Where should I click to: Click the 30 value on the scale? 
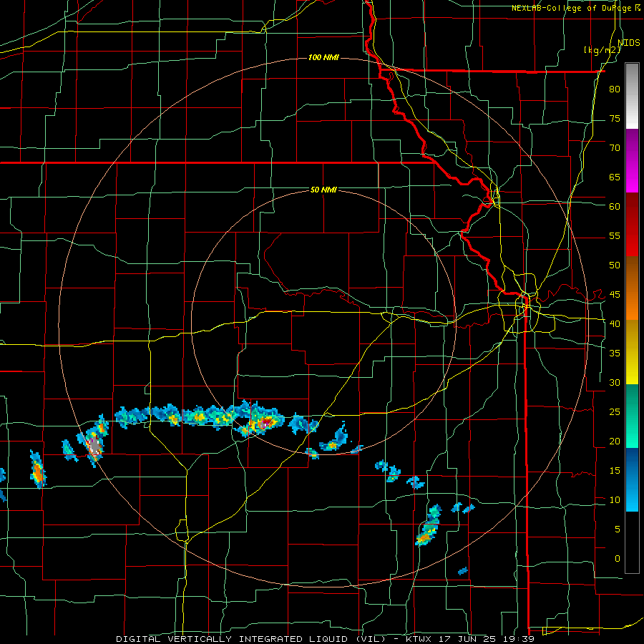(x=615, y=382)
